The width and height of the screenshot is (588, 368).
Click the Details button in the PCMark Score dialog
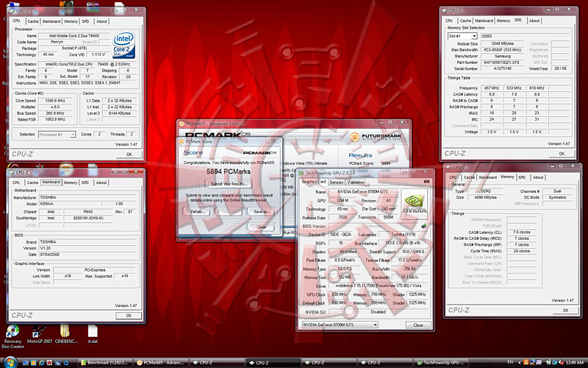(197, 212)
